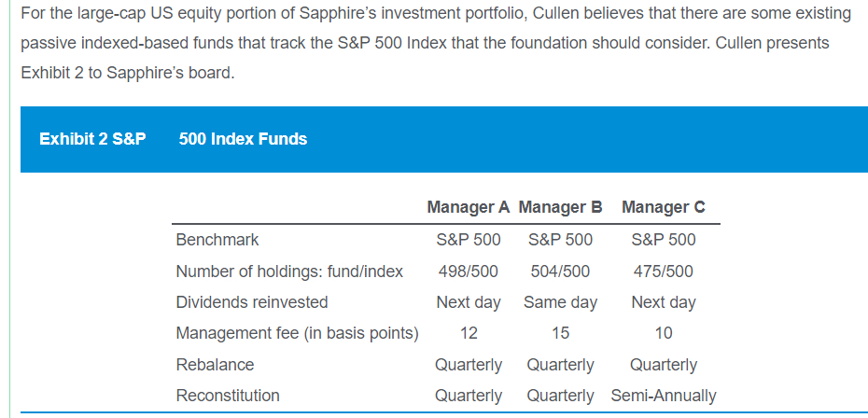Click the Benchmark row label
This screenshot has width=868, height=418.
pos(217,240)
